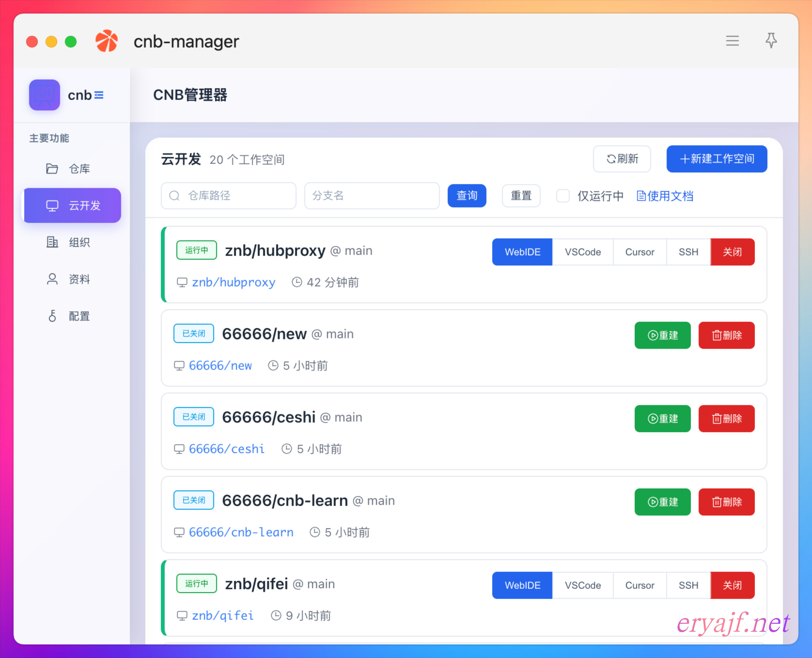
Task: Open znb/qifei in VSCode
Action: tap(583, 586)
